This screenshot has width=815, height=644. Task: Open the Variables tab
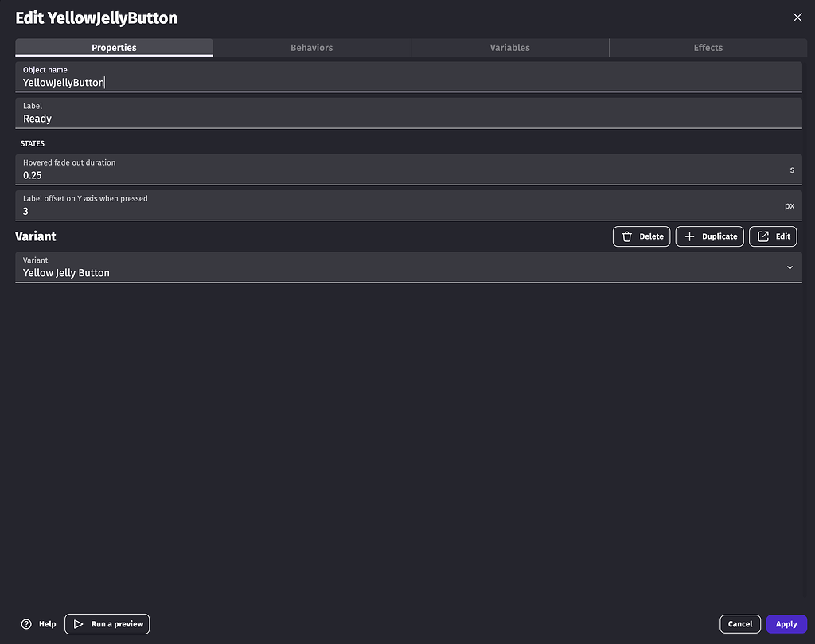[x=510, y=47]
